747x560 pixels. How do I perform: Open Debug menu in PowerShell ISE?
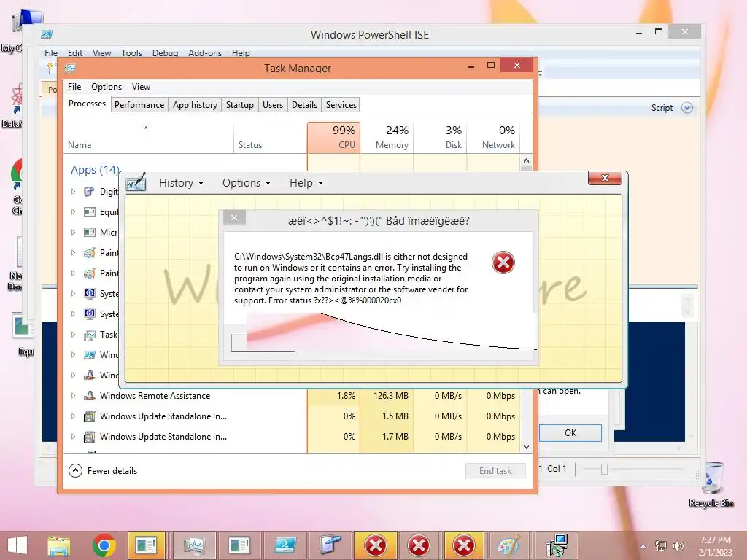pyautogui.click(x=165, y=52)
